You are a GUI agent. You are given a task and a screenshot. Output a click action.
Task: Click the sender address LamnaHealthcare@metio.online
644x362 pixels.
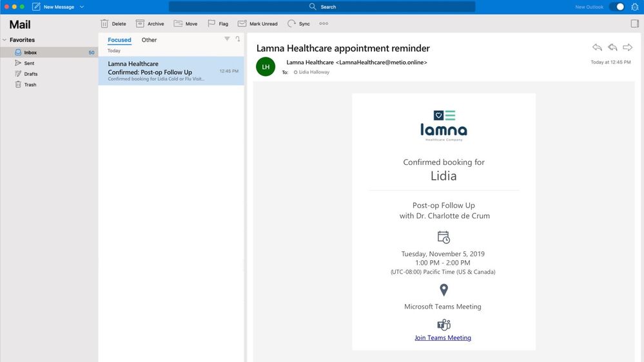point(382,62)
